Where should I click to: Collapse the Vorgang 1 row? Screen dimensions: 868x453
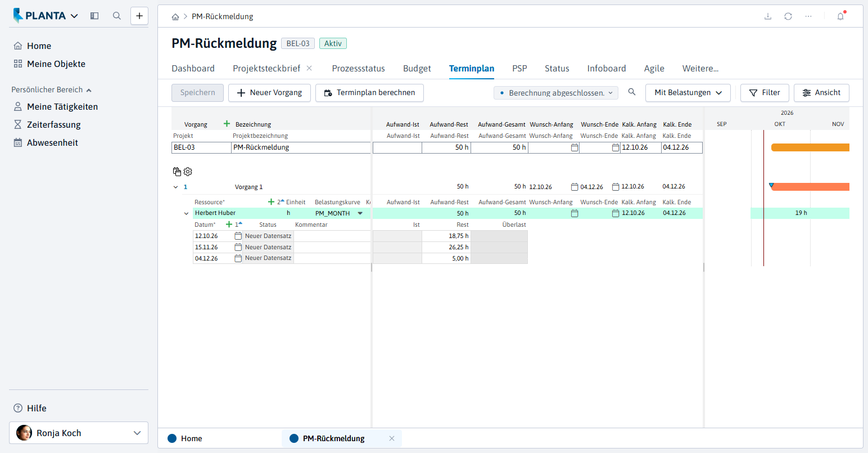click(175, 187)
